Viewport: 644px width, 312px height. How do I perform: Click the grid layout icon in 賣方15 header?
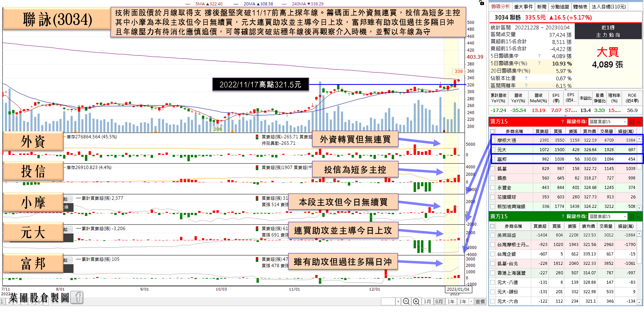[x=631, y=217]
